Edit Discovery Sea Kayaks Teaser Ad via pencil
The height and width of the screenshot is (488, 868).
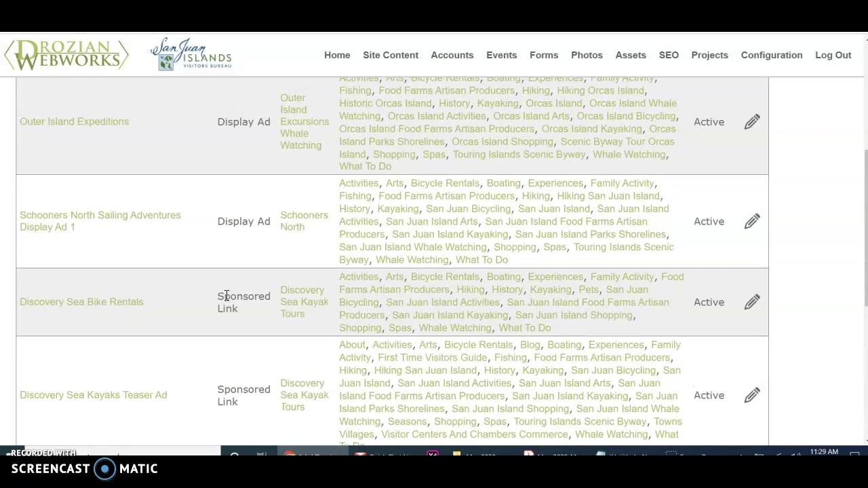pos(751,395)
